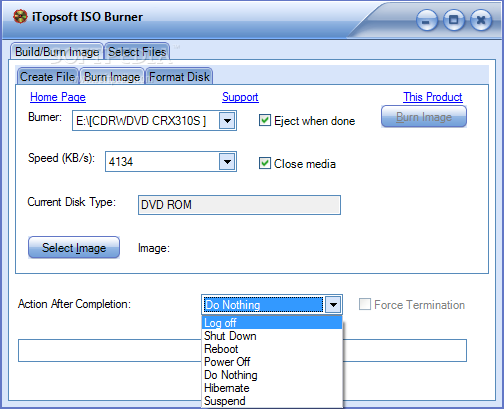Click the Burn Image button

click(424, 117)
